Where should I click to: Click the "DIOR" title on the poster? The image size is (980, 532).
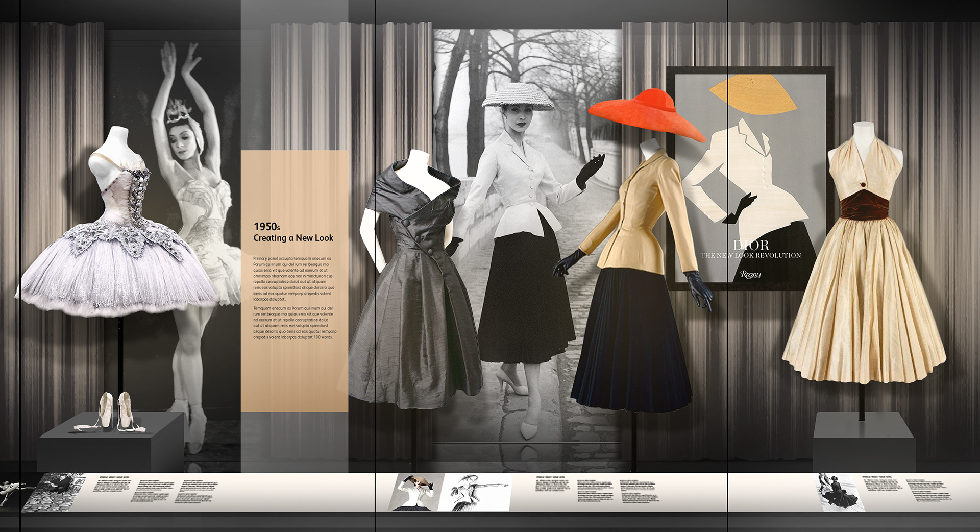[751, 245]
